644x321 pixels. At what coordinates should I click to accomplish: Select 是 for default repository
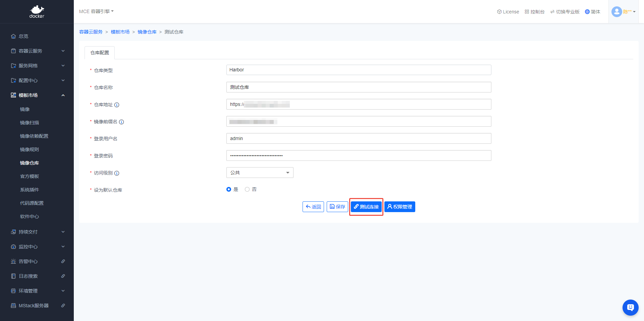tap(229, 189)
